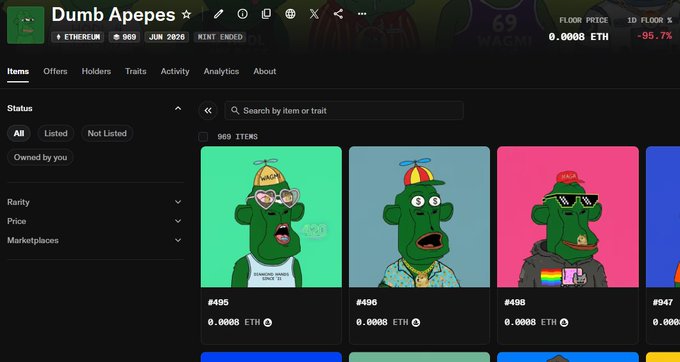680x362 pixels.
Task: Open the Offers tab
Action: click(55, 71)
